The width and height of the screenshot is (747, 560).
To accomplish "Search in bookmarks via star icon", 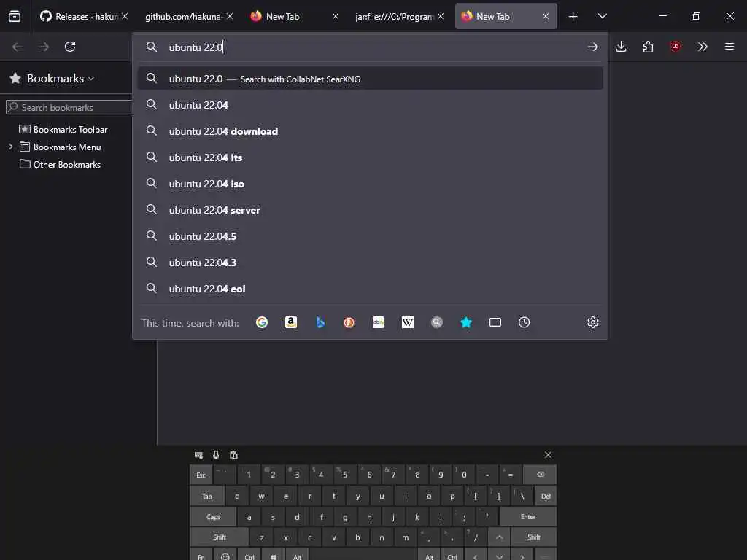I will pos(466,322).
